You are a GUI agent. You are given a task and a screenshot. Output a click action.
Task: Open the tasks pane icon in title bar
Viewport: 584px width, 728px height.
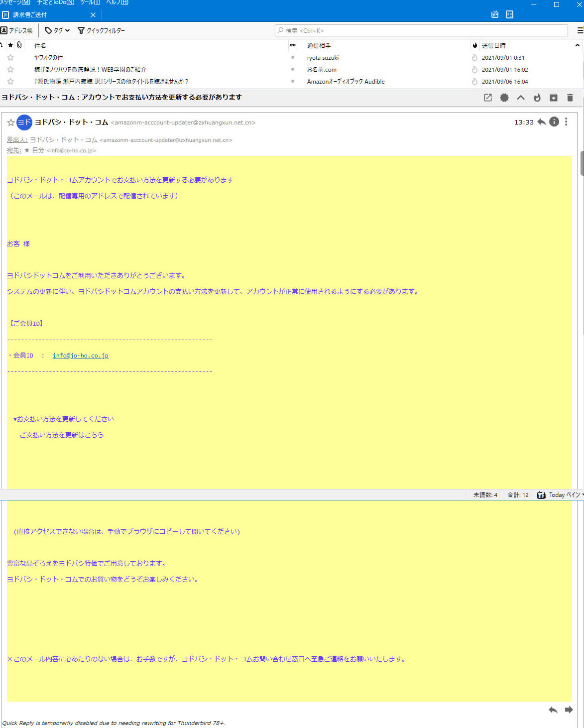tap(509, 14)
